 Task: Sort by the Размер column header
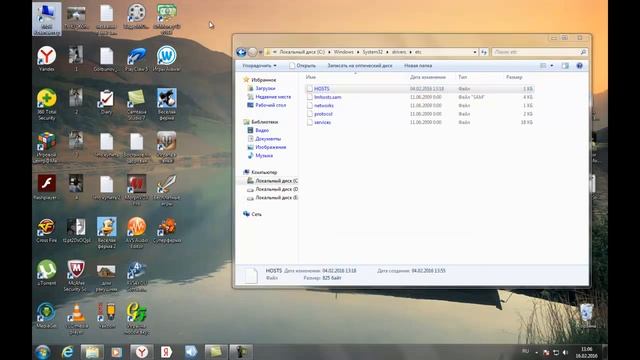[x=514, y=77]
